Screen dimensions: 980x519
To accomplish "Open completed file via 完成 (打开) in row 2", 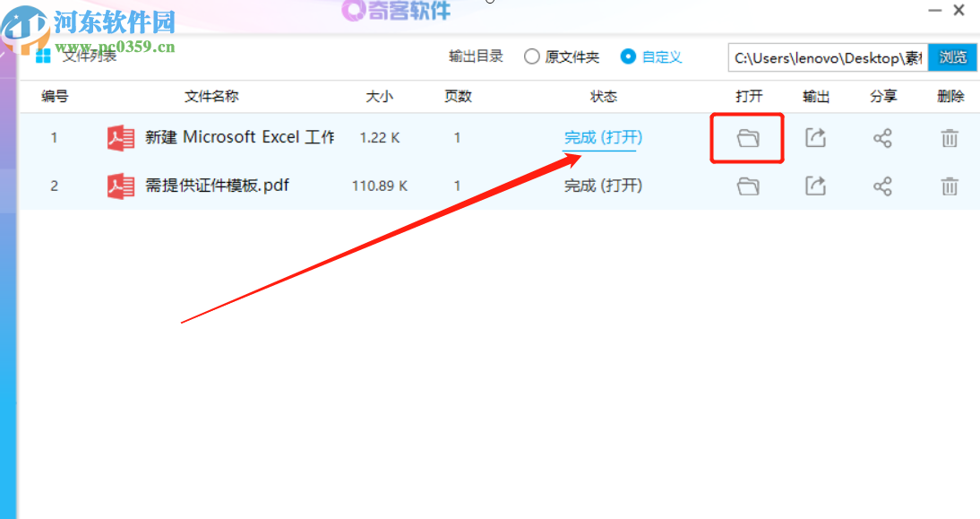I will click(603, 186).
